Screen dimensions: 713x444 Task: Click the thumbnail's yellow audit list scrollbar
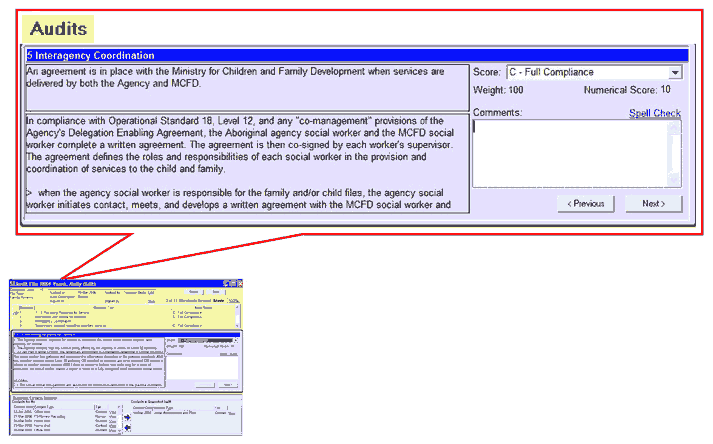[x=239, y=317]
